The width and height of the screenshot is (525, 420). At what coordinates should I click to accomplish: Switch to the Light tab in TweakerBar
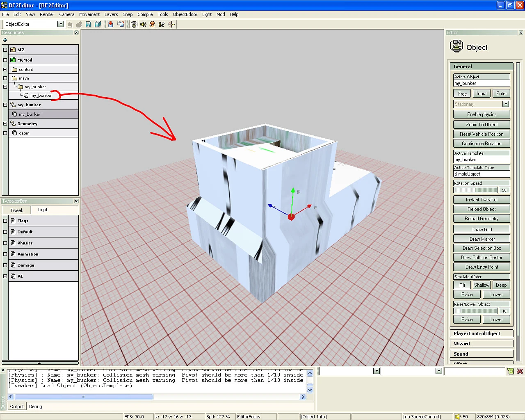(43, 210)
